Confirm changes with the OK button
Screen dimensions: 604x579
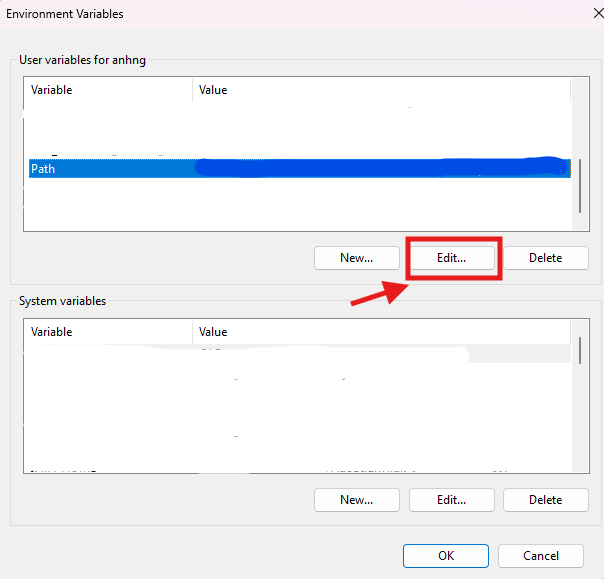(445, 555)
